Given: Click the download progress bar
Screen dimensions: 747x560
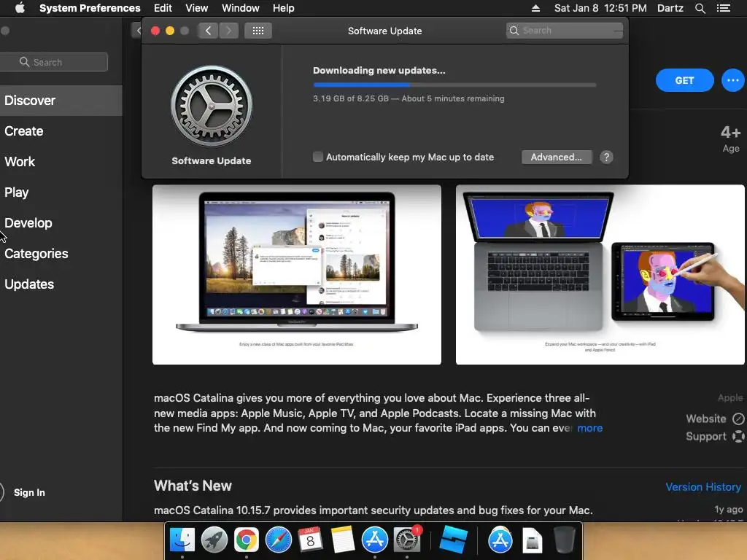Looking at the screenshot, I should pyautogui.click(x=454, y=85).
